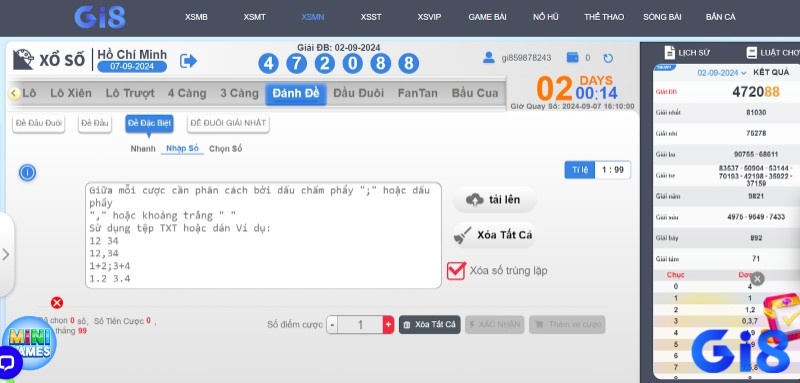Image resolution: width=800 pixels, height=383 pixels.
Task: Click into the number entry text area
Action: [263, 235]
